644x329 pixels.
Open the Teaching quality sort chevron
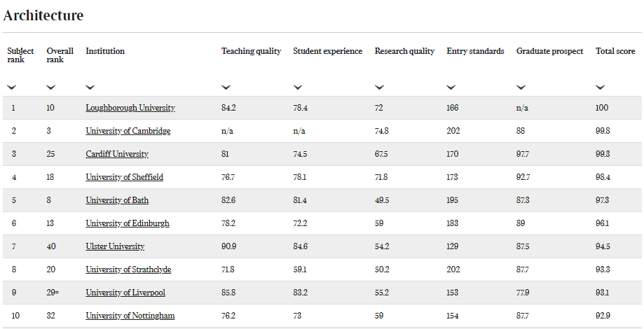click(x=226, y=87)
